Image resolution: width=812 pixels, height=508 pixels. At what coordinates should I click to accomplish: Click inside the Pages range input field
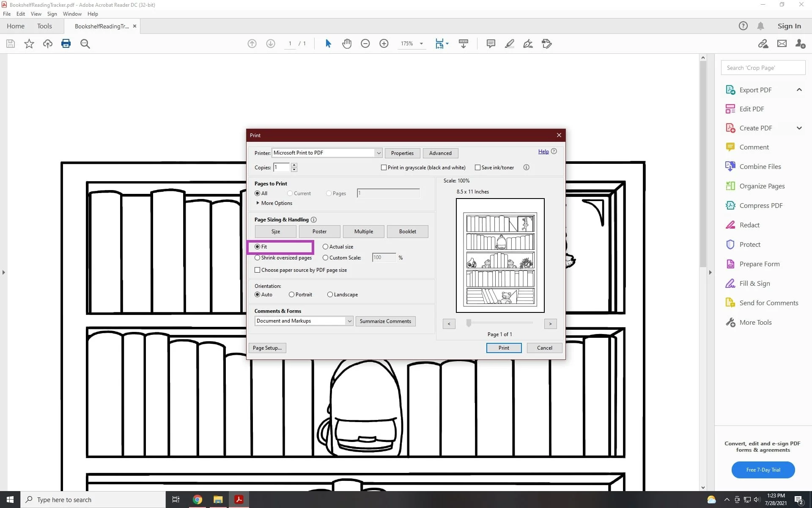387,193
